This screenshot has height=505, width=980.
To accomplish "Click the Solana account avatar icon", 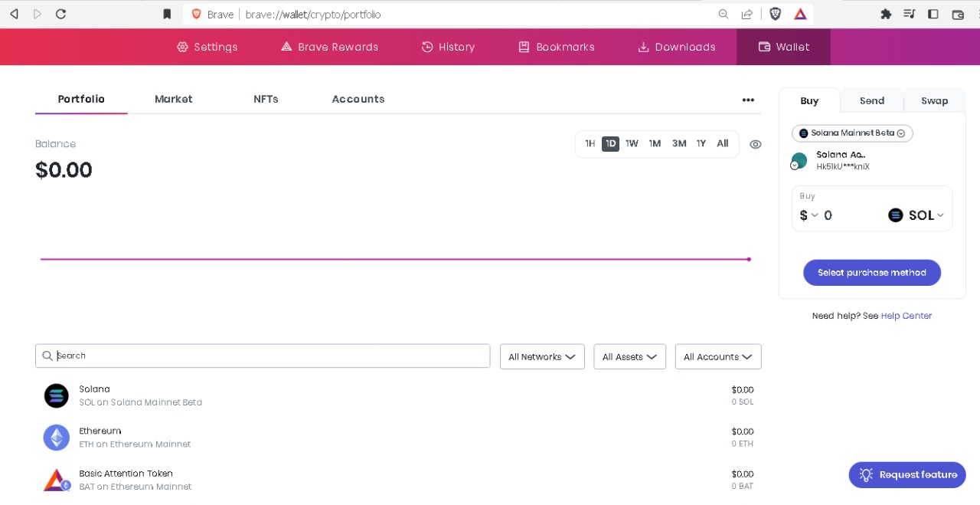I will (799, 161).
